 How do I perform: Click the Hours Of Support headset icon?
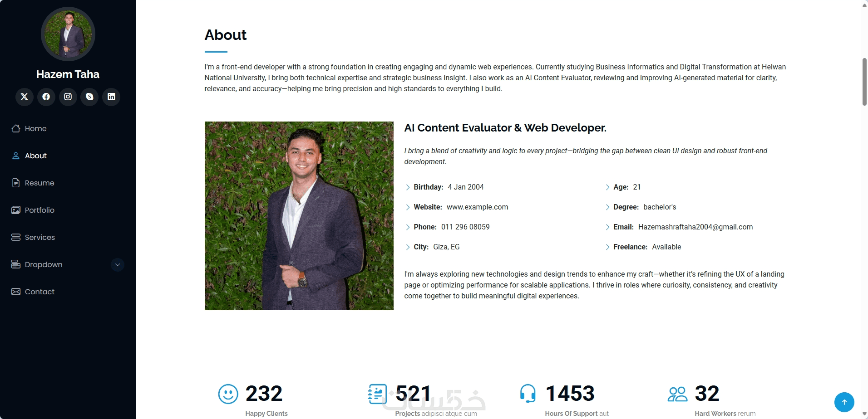coord(528,394)
